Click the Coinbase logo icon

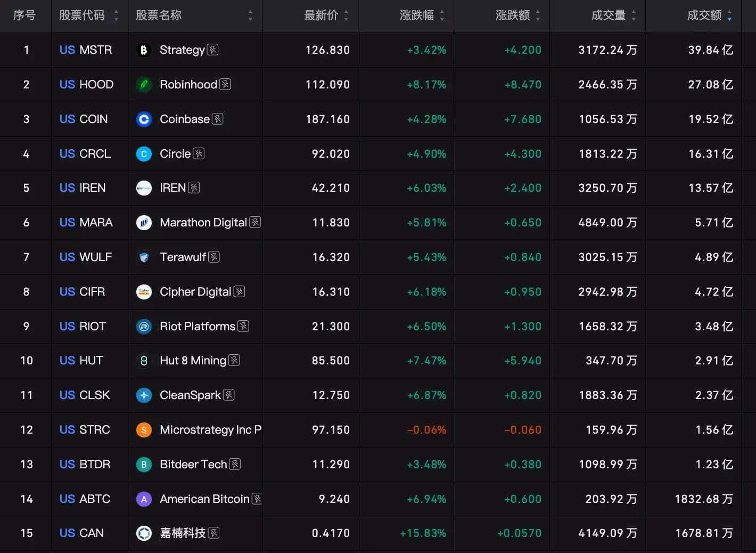pos(144,119)
